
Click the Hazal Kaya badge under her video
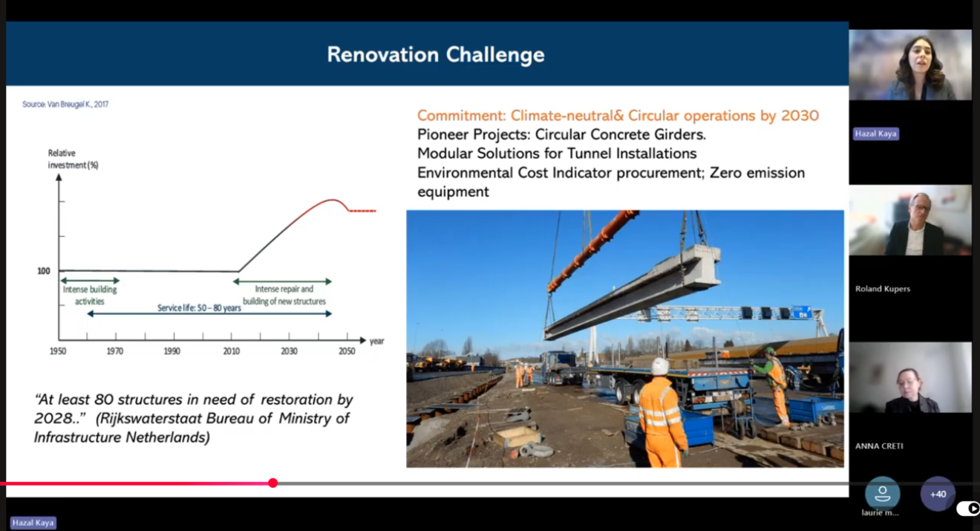[875, 134]
